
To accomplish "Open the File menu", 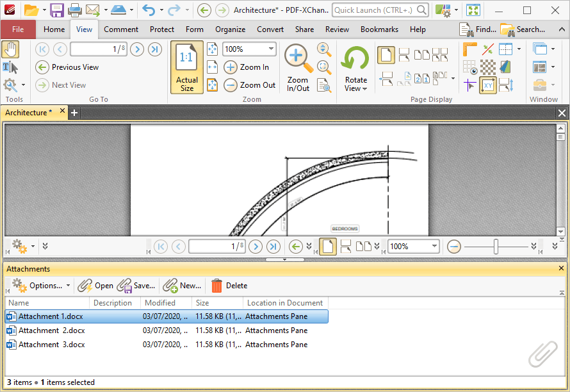I will pos(18,29).
